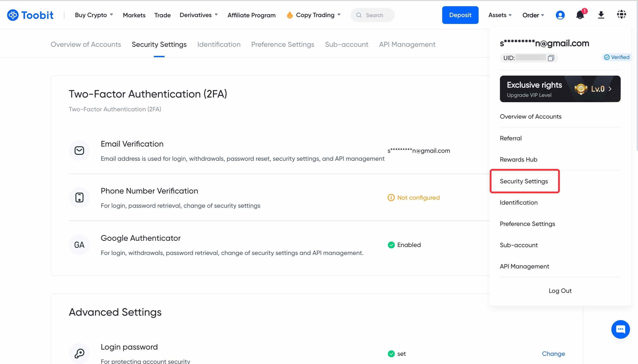The width and height of the screenshot is (638, 364).
Task: Switch to the API Management tab
Action: click(x=407, y=44)
